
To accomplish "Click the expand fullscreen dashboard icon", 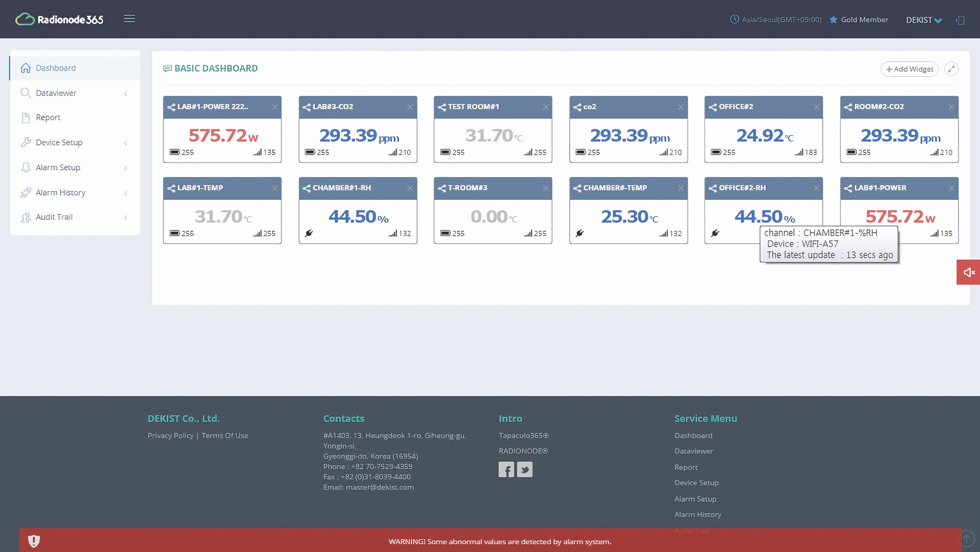I will (951, 69).
